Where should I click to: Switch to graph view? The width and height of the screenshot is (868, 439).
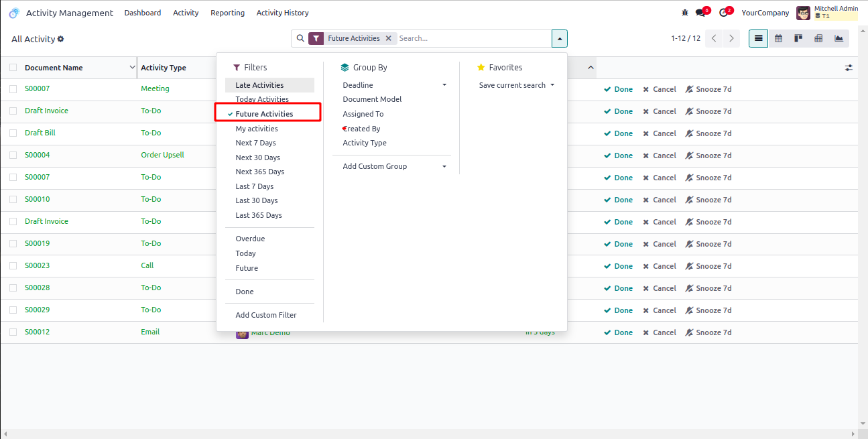click(x=839, y=38)
